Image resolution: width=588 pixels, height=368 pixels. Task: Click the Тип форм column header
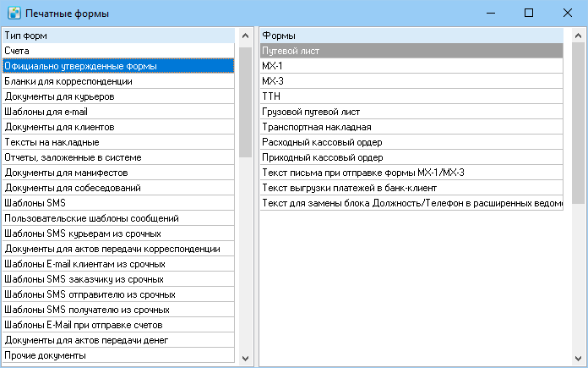(118, 36)
